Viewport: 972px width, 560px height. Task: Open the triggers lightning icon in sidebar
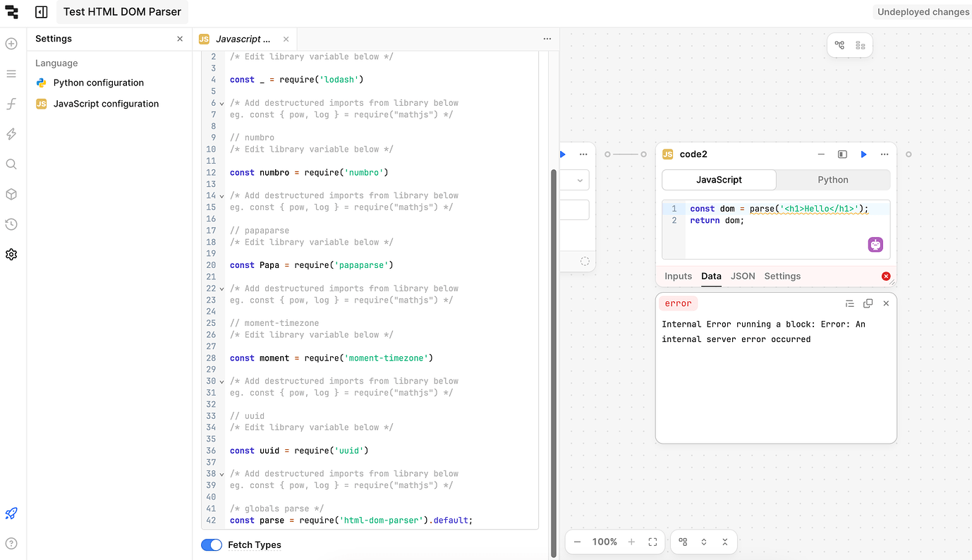coord(11,134)
